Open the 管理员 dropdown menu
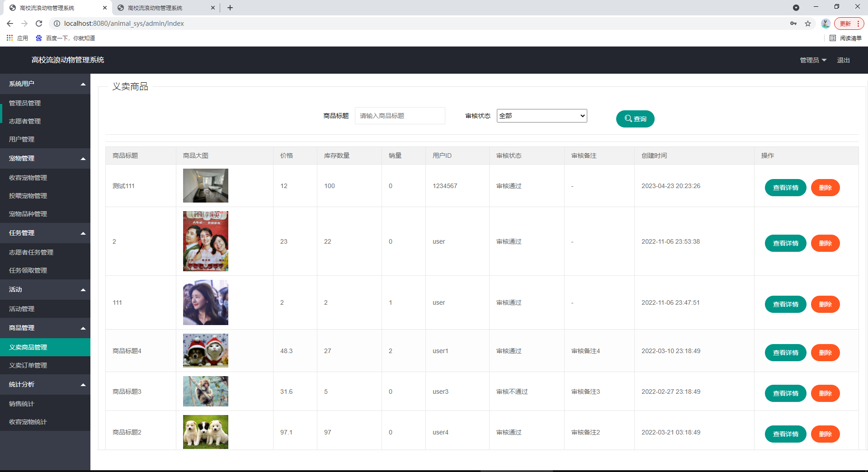This screenshot has width=868, height=472. [813, 60]
